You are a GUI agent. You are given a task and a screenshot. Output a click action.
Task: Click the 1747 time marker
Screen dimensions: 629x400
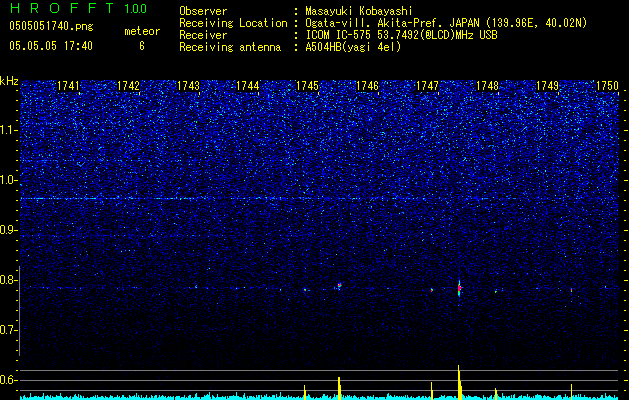[x=428, y=86]
